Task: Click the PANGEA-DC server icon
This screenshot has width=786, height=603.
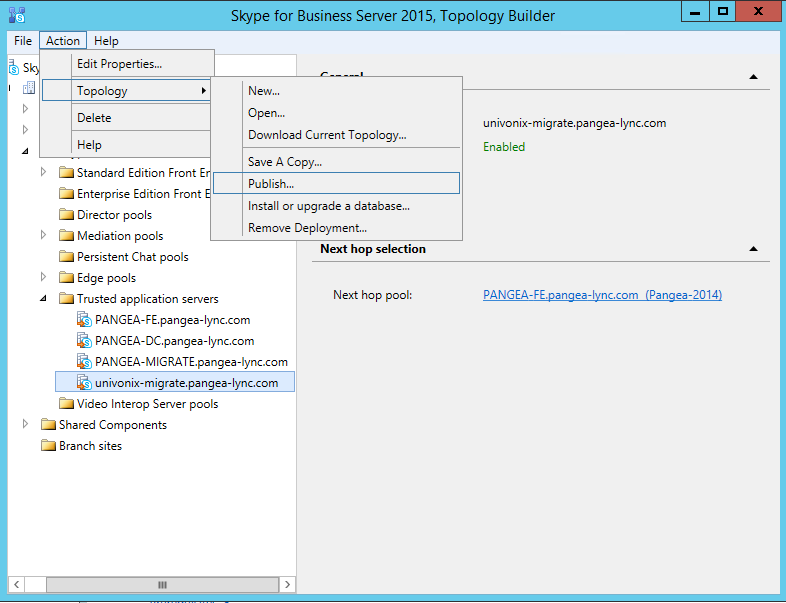Action: point(84,341)
